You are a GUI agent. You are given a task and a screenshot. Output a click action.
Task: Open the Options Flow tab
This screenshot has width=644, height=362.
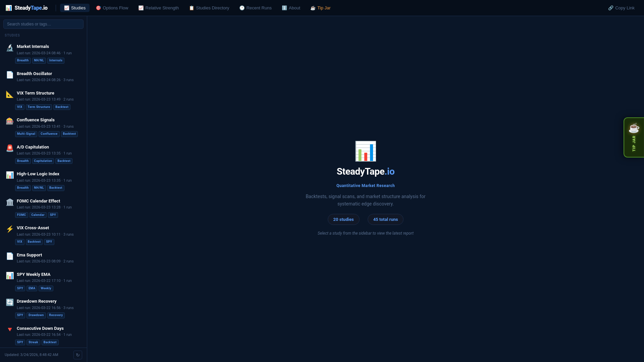(x=112, y=8)
